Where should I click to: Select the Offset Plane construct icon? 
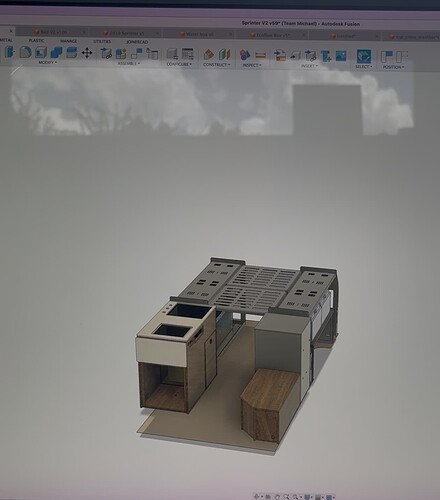point(208,55)
